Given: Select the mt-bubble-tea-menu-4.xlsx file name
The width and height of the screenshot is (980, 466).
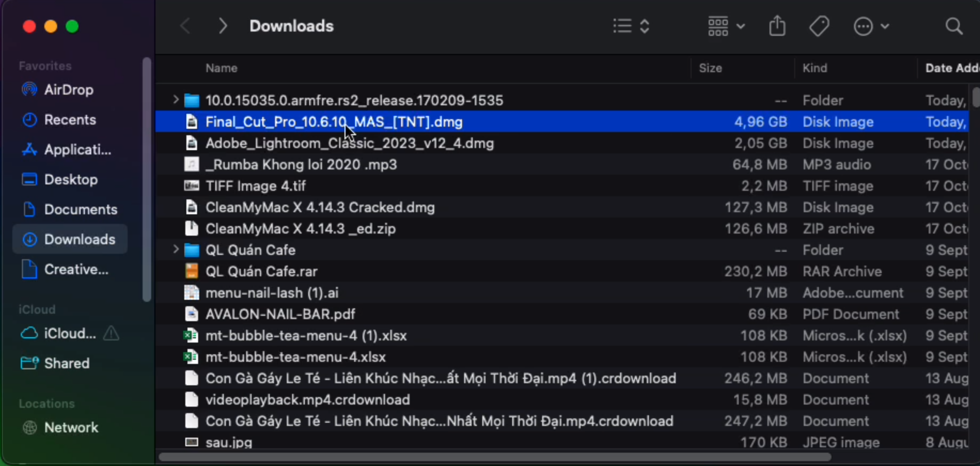Looking at the screenshot, I should pyautogui.click(x=295, y=357).
